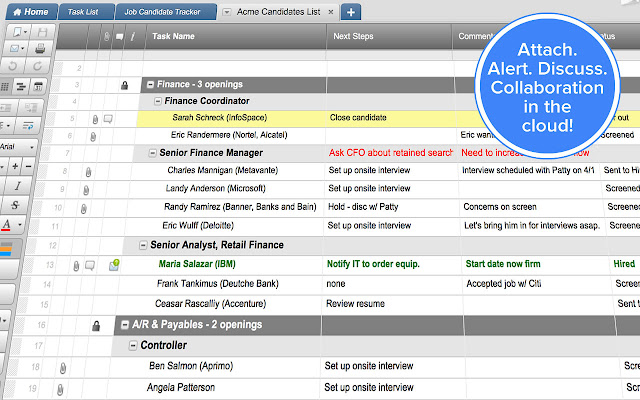Click lock icon on A/R & Payables row
Viewport: 640px width, 400px height.
[96, 326]
